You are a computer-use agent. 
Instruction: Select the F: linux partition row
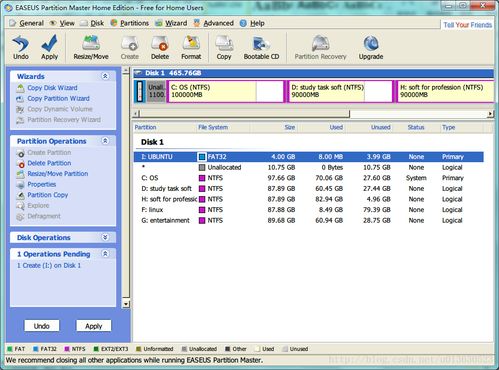pos(309,210)
